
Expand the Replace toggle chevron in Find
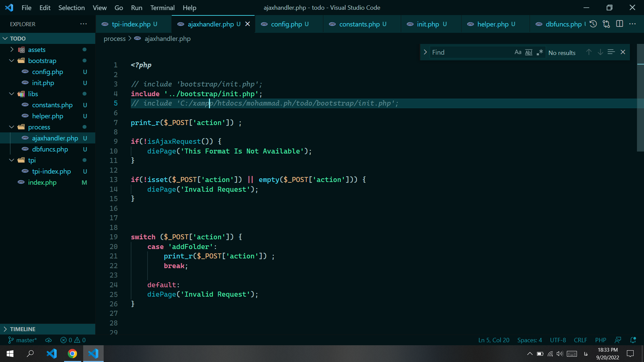(x=425, y=52)
